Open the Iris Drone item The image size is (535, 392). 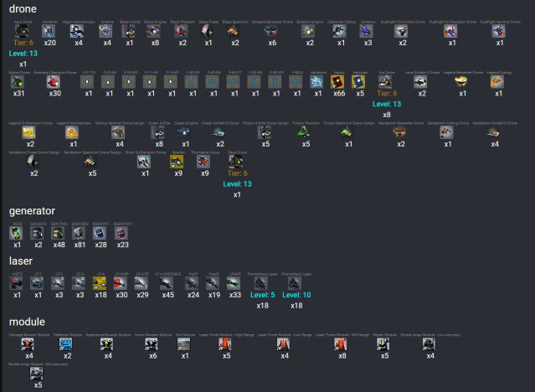point(387,82)
